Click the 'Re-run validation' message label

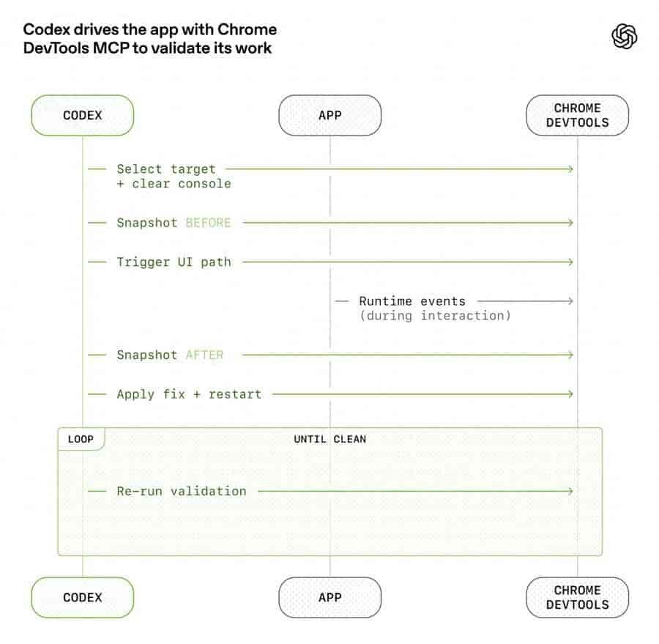[x=182, y=491]
